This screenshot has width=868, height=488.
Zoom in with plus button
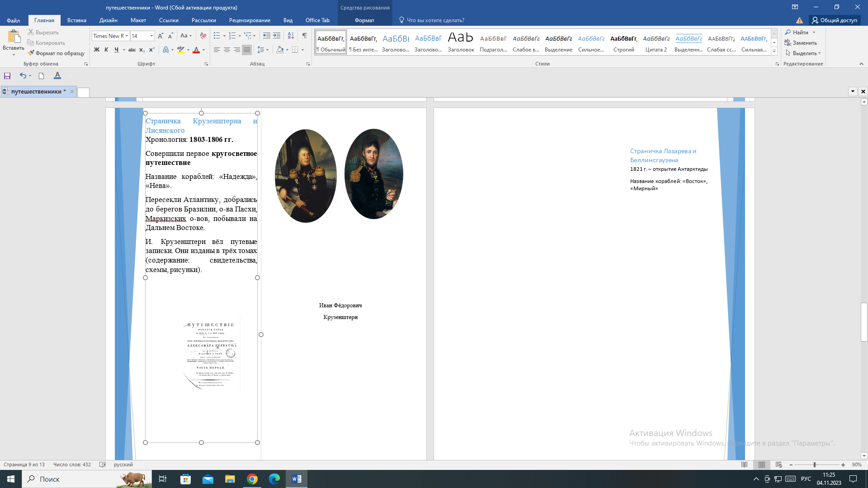click(843, 465)
